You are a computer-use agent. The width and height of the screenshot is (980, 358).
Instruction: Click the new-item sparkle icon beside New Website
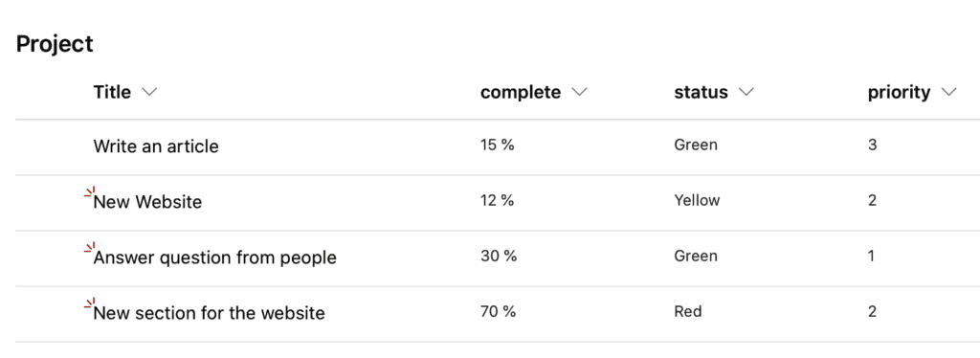pyautogui.click(x=89, y=192)
